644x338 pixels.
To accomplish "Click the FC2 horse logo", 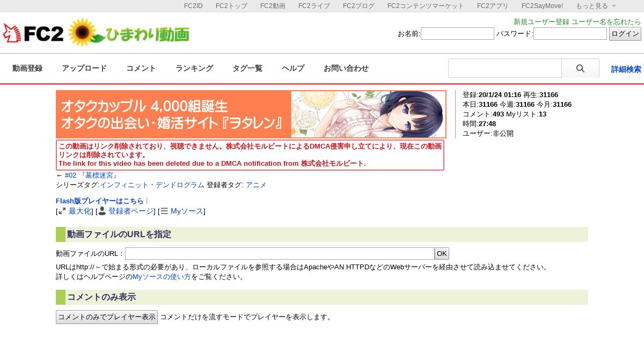I will (x=33, y=33).
